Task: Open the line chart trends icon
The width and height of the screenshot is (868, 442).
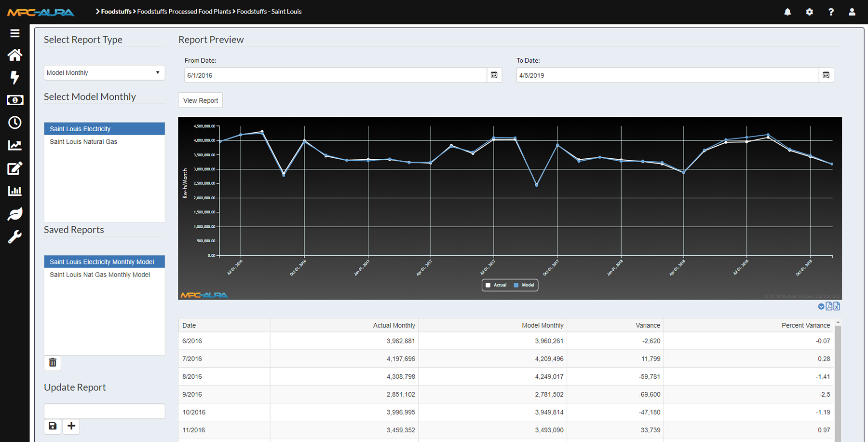Action: (15, 145)
